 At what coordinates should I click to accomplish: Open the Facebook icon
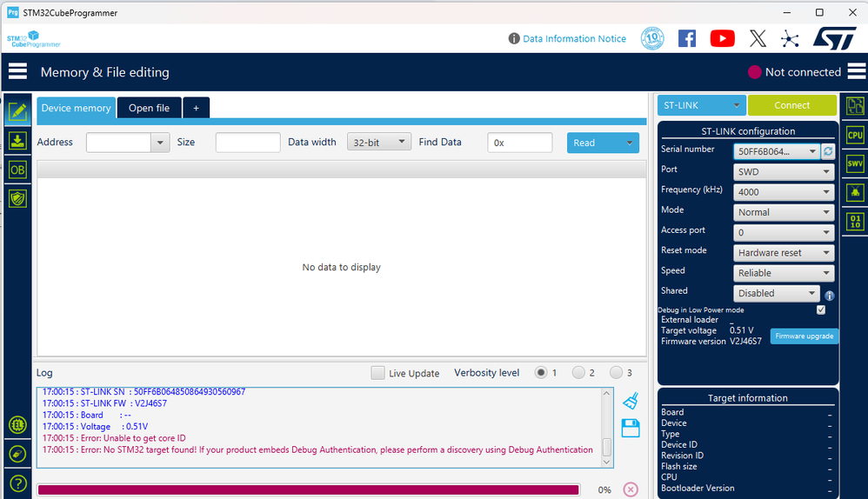tap(687, 38)
